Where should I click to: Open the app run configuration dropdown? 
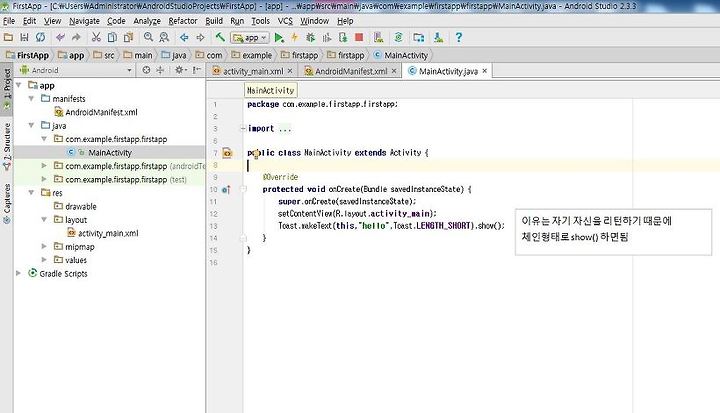point(249,38)
